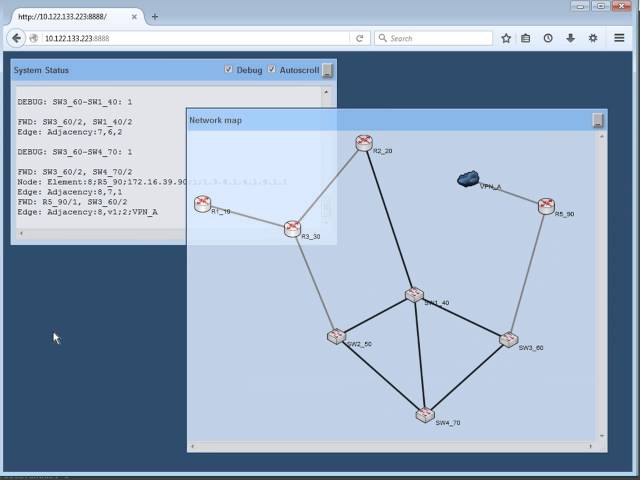Select router R5_90 on network map
Image resolution: width=640 pixels, height=480 pixels.
(546, 206)
